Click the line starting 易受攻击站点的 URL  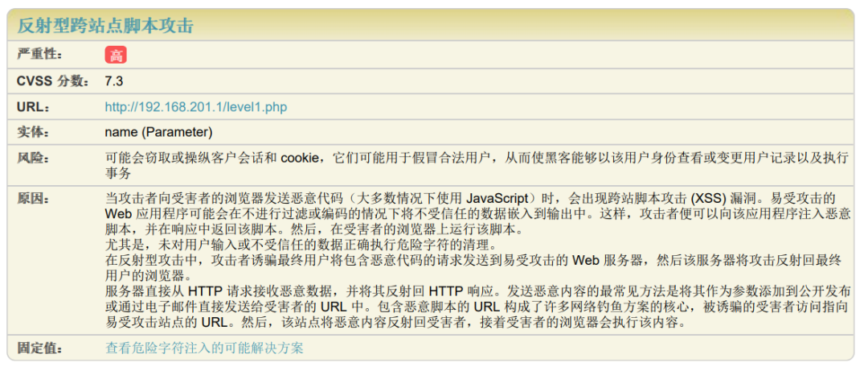click(x=396, y=322)
